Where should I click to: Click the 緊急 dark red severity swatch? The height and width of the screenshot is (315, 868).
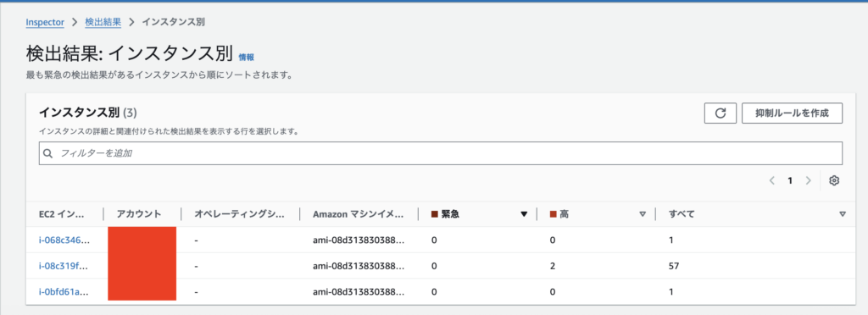coord(435,214)
